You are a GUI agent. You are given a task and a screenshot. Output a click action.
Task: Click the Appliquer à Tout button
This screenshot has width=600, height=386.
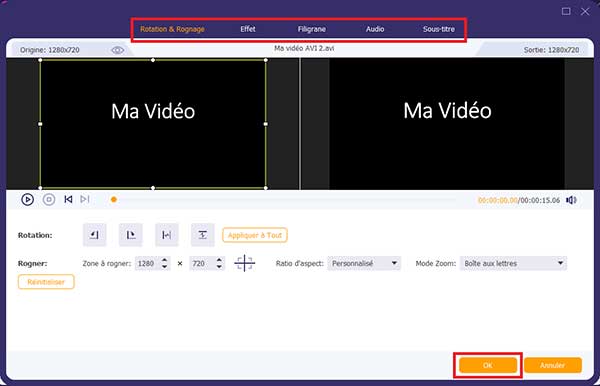tap(255, 235)
